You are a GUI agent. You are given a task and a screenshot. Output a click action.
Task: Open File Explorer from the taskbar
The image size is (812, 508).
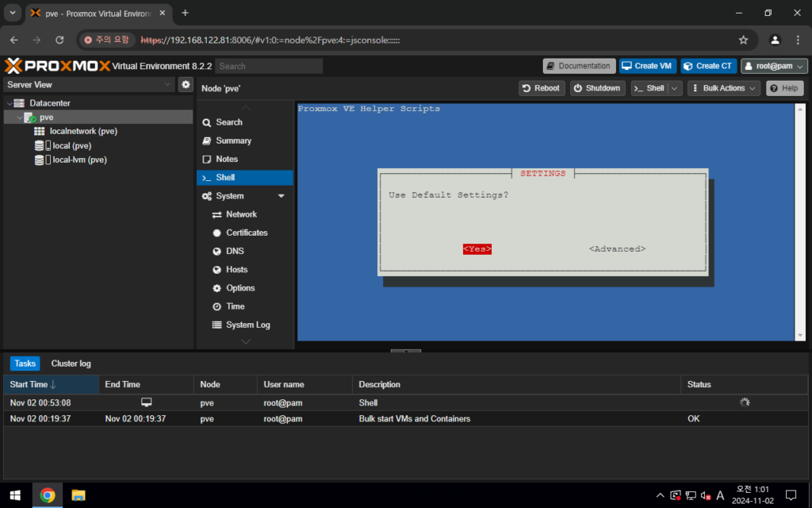(79, 495)
